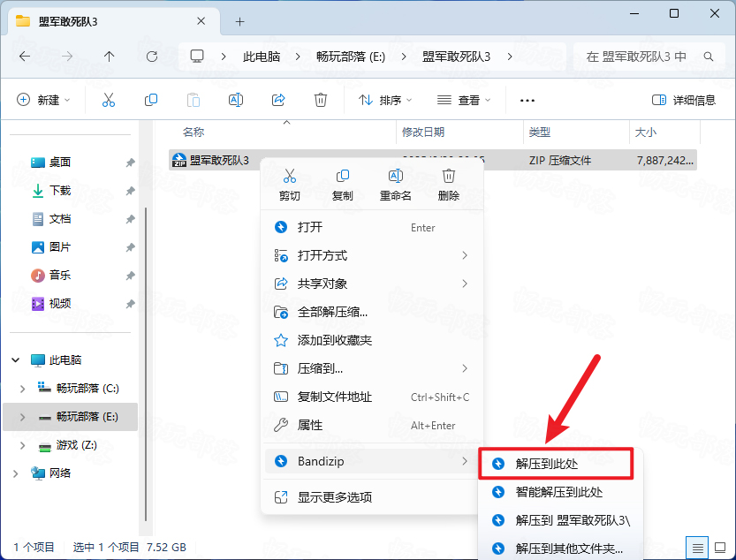Click 剪切 in the context menu
Viewport: 736px width, 560px height.
pos(290,185)
